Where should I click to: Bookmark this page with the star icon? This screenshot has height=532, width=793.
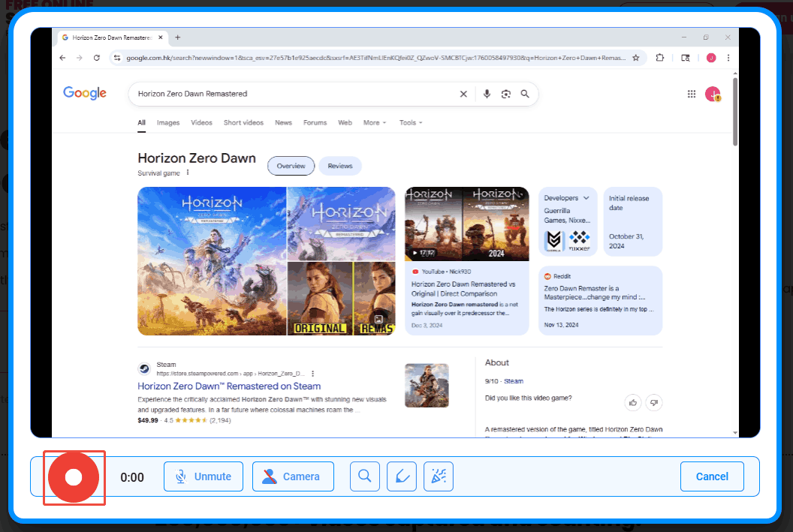[x=636, y=58]
